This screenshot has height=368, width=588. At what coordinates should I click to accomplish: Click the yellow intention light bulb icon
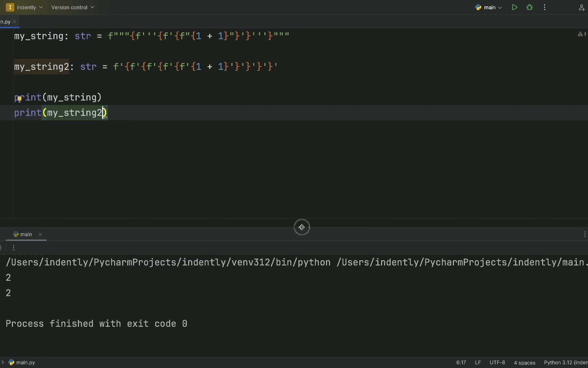(x=19, y=99)
